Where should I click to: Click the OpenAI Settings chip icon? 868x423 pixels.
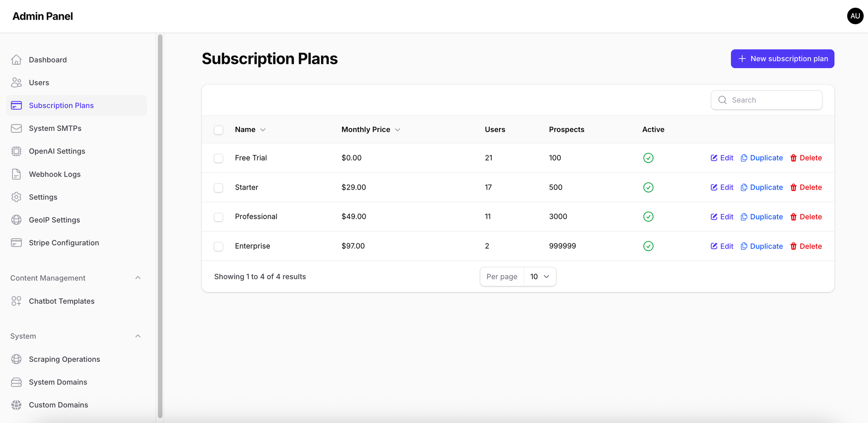click(16, 151)
